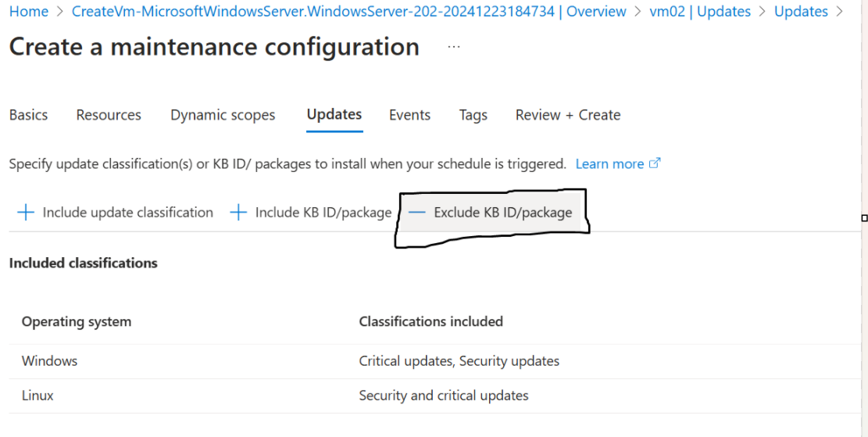Click the plus icon for Include update classification
Viewport: 868px width, 437px height.
[26, 212]
